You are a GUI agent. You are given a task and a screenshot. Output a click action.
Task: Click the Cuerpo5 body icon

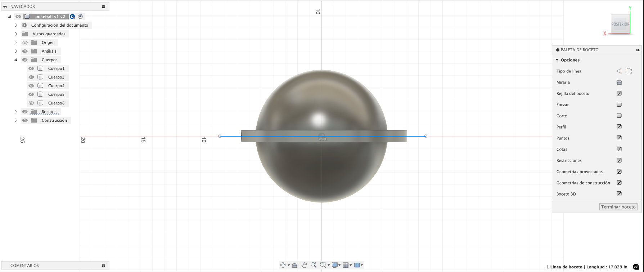pyautogui.click(x=41, y=94)
